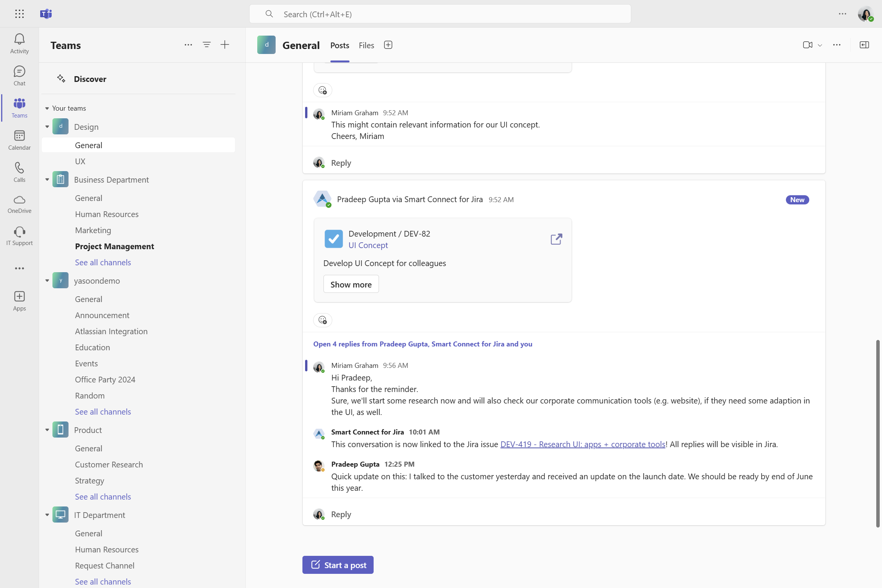Click the filter teams icon
The width and height of the screenshot is (882, 588).
pos(206,45)
